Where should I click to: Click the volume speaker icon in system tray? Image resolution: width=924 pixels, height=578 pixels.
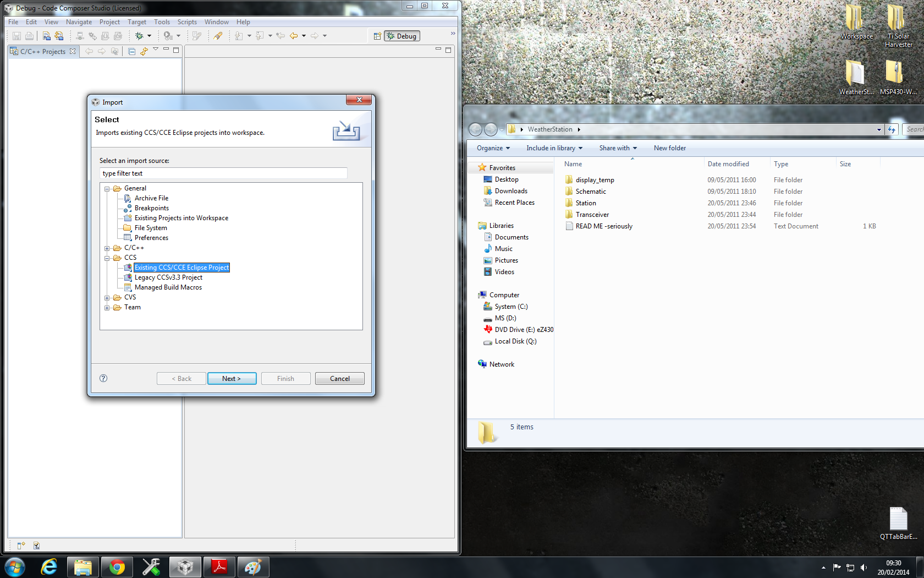pos(864,568)
